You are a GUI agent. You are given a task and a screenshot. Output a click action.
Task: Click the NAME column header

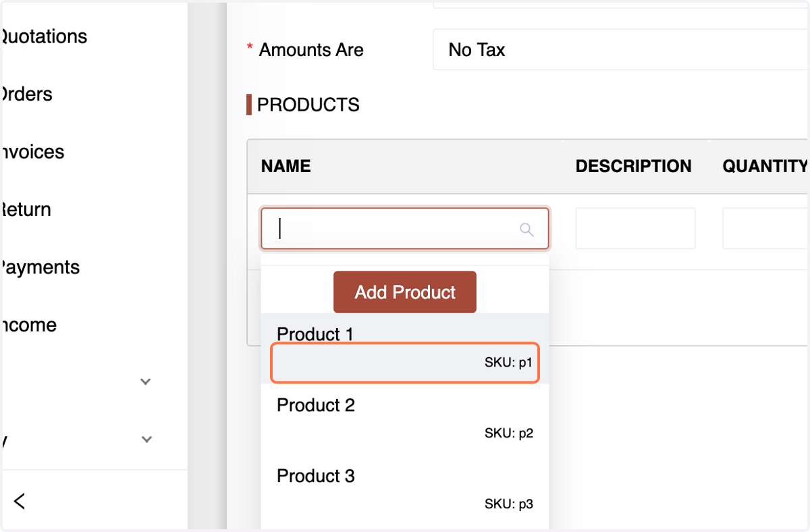(286, 167)
